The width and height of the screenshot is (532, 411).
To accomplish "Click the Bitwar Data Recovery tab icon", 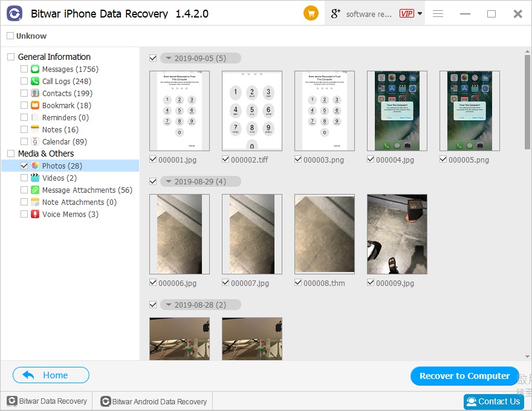I will point(12,401).
